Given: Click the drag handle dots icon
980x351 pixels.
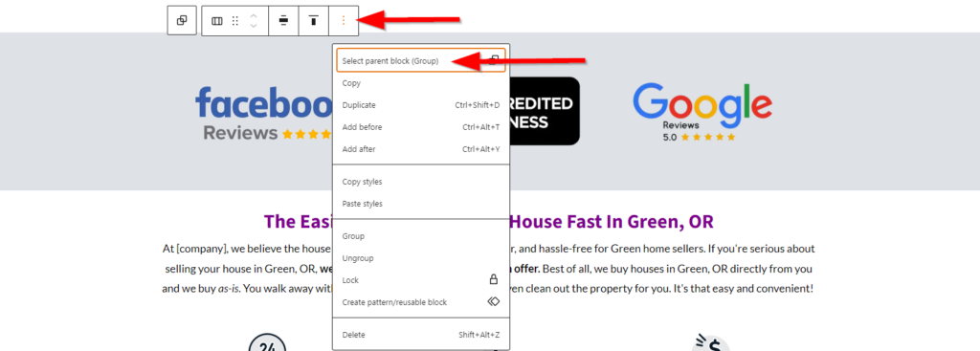Looking at the screenshot, I should 235,21.
